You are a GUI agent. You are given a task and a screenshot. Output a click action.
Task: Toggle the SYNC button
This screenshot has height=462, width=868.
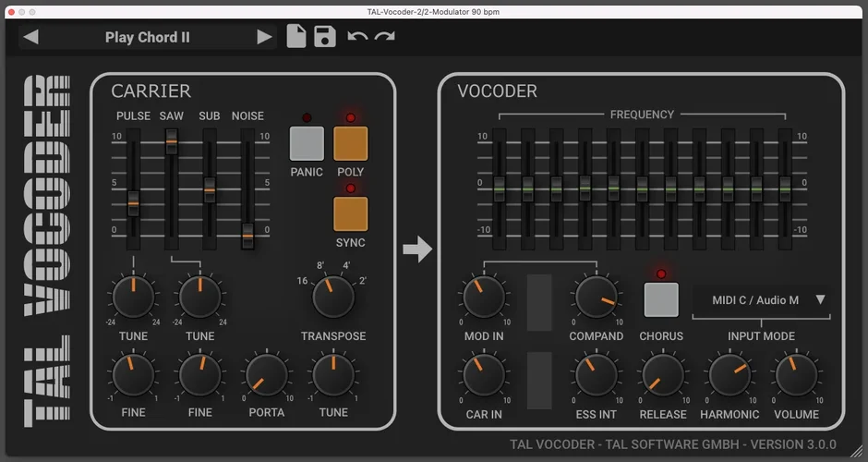(350, 213)
